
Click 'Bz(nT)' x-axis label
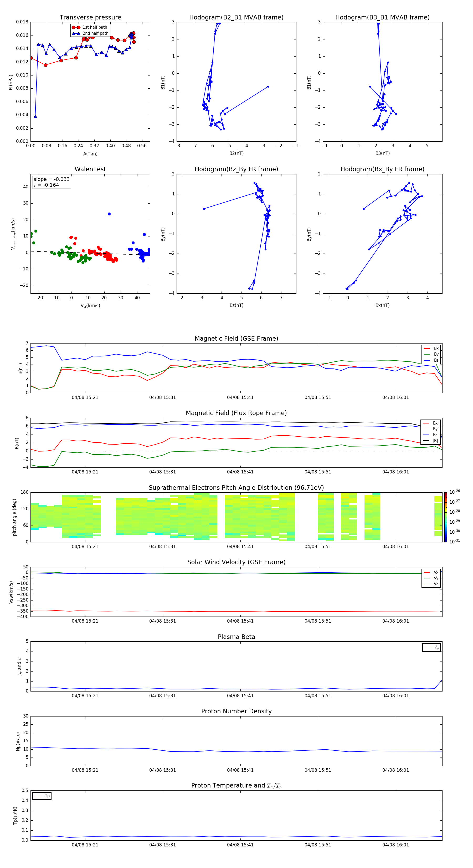point(236,305)
